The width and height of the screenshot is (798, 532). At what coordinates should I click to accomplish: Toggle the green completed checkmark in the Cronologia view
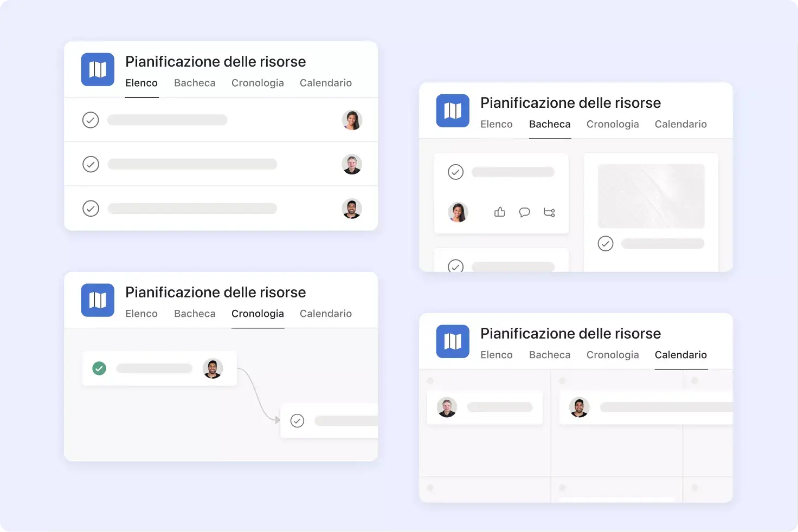tap(99, 368)
